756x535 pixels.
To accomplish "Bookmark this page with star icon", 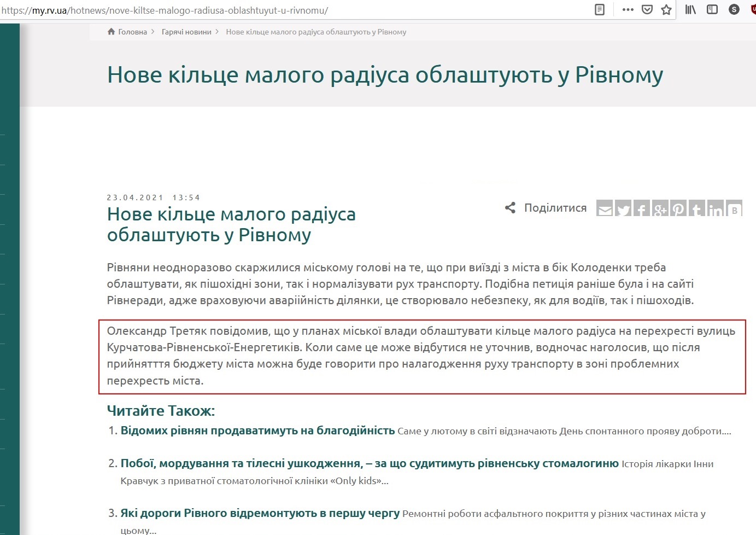I will pyautogui.click(x=666, y=10).
